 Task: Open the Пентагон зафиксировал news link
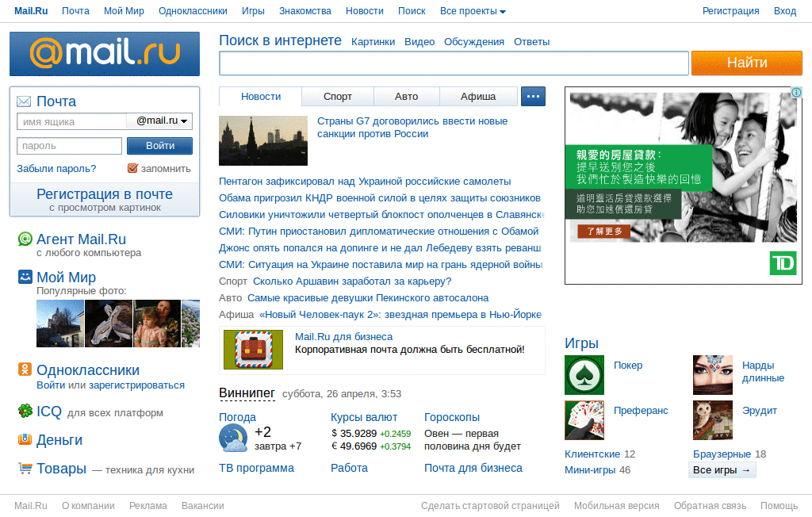point(365,182)
